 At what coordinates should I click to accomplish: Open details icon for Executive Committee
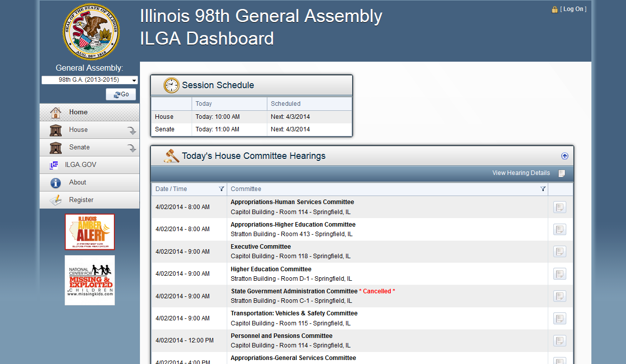tap(560, 251)
